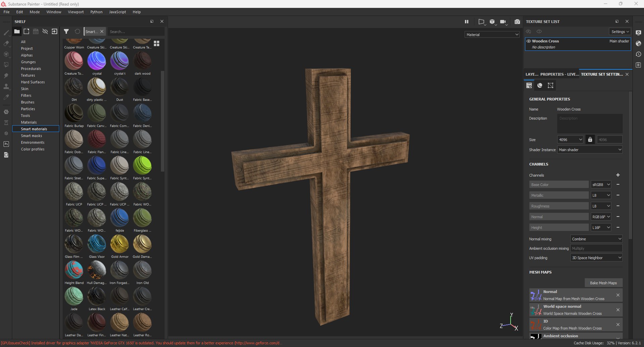The image size is (644, 347).
Task: Add a new channel with plus button
Action: (x=618, y=175)
